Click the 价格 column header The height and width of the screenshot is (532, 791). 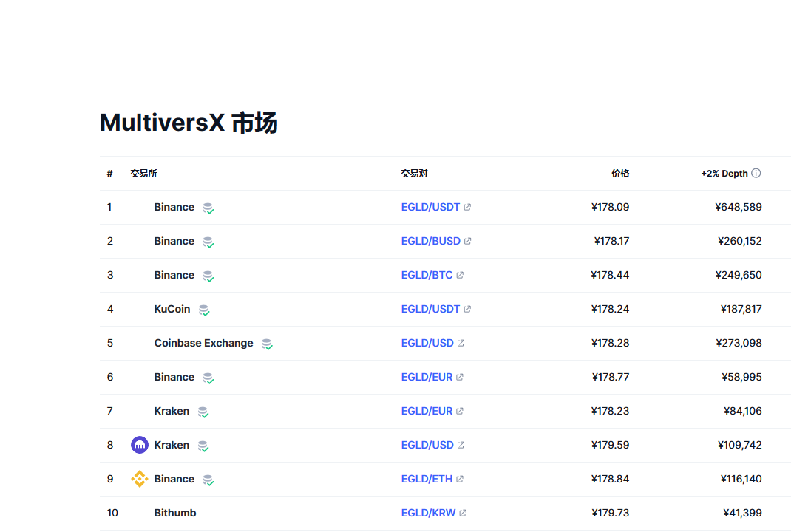pos(620,174)
